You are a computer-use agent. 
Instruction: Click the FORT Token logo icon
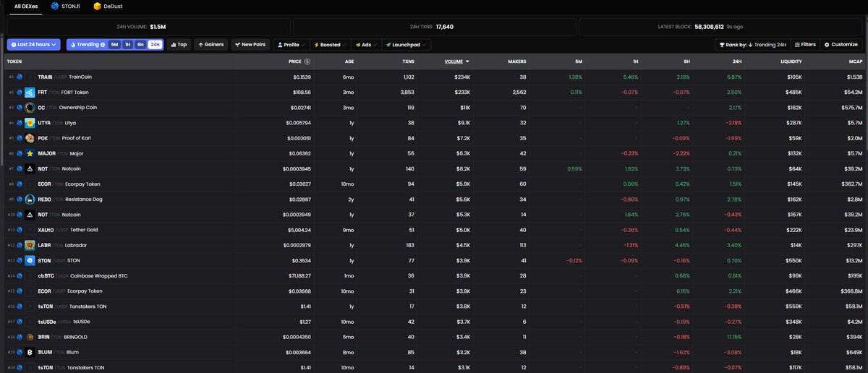[30, 92]
